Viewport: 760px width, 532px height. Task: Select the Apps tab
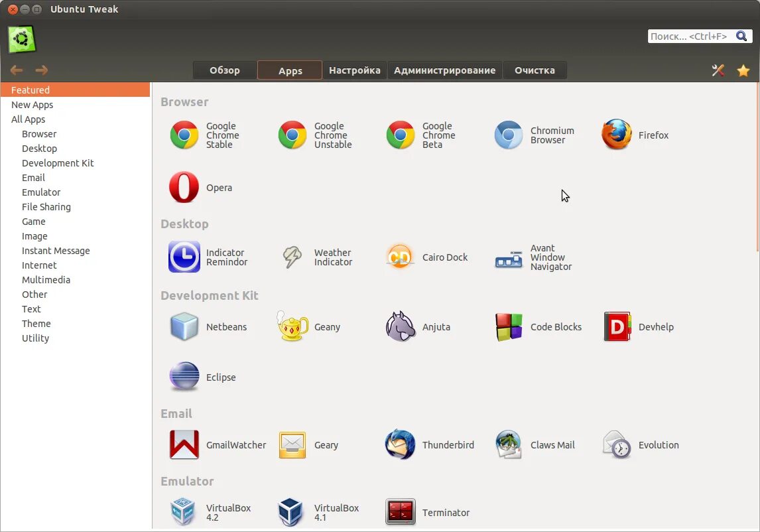(x=290, y=70)
